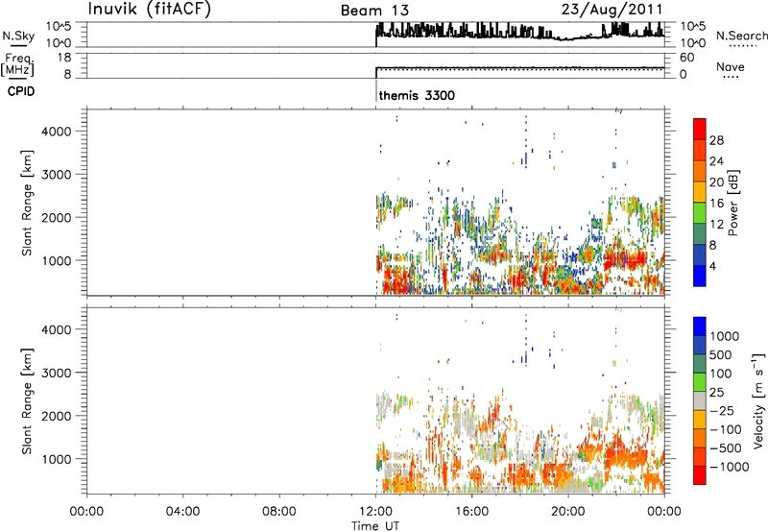Select the Freq. [MHz] axis label

17,64
